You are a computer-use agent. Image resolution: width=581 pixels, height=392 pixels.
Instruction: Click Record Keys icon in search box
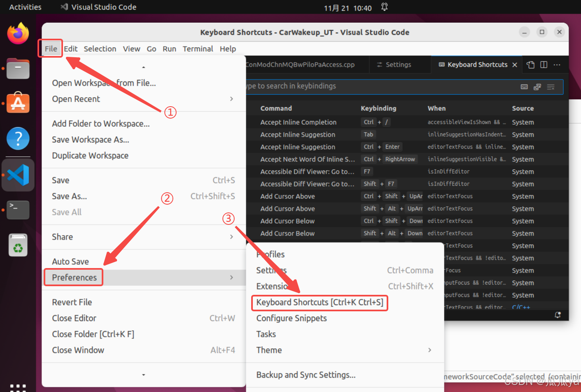tap(524, 87)
